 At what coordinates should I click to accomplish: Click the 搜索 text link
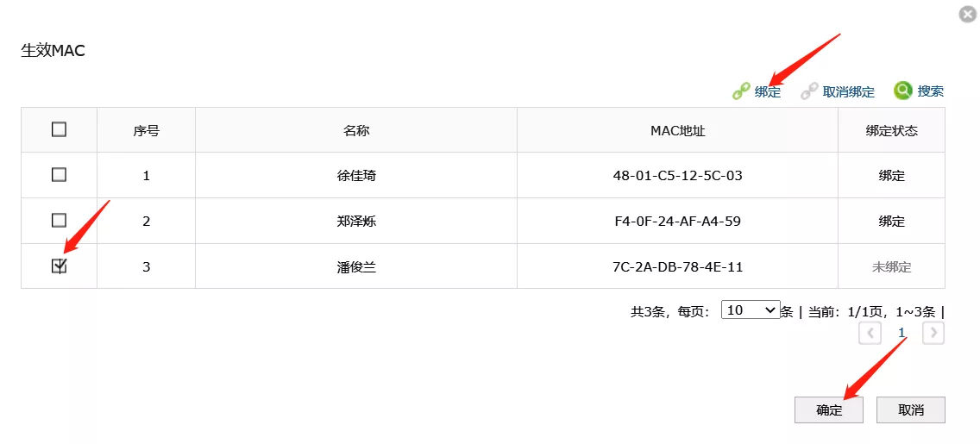[x=931, y=91]
